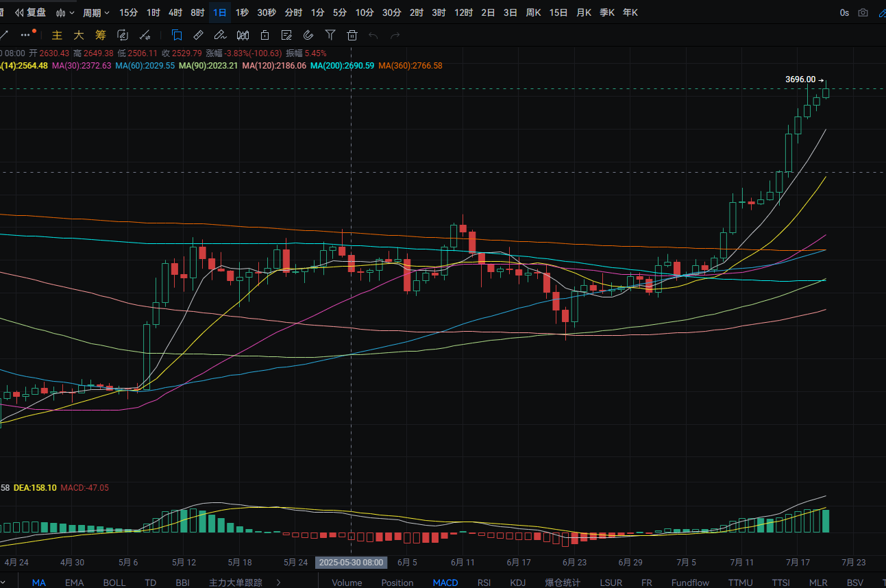Click the 3696.00 price label
Viewport: 886px width, 588px height.
click(800, 79)
